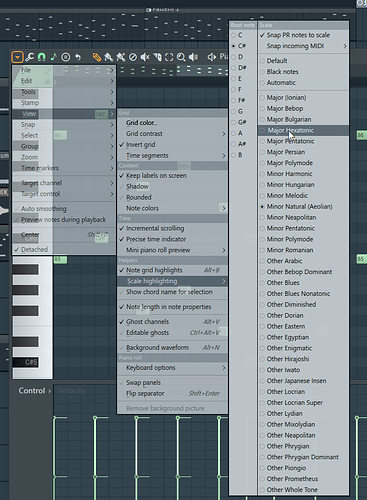Select root note C
Screen dimensions: 367x500
click(243, 35)
